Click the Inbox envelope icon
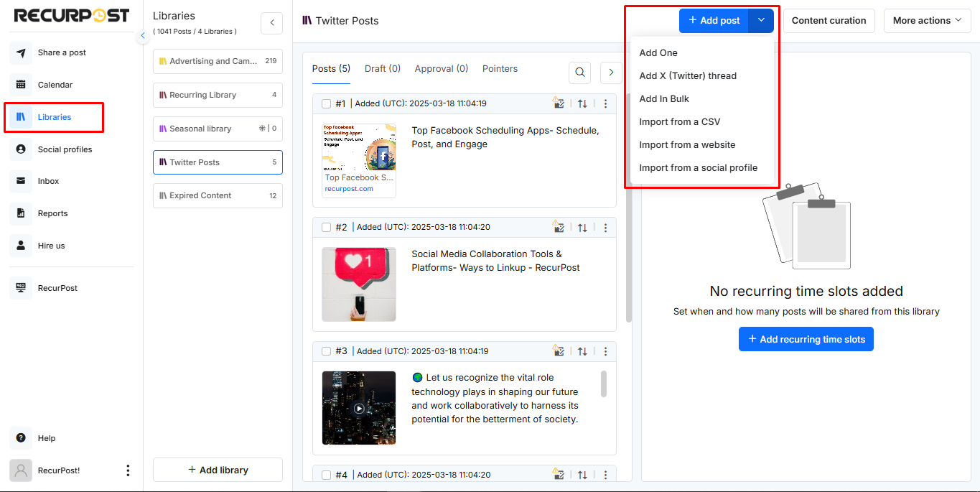Viewport: 980px width, 492px height. pyautogui.click(x=21, y=181)
